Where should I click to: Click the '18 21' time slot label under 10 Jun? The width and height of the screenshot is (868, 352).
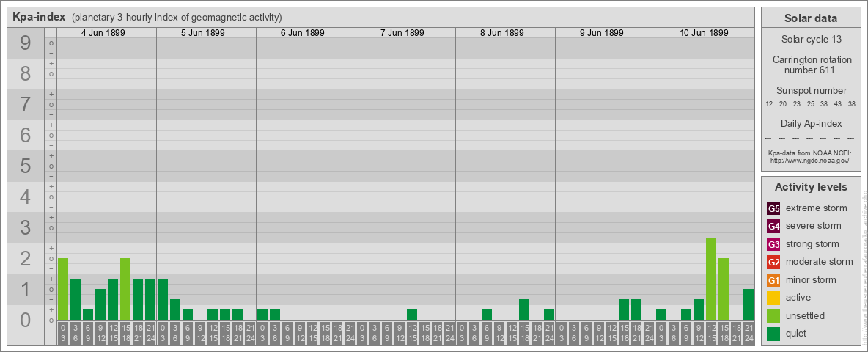point(736,334)
